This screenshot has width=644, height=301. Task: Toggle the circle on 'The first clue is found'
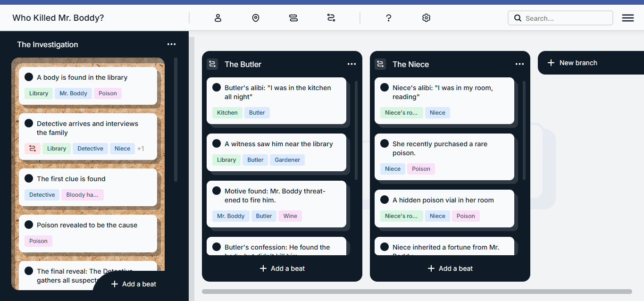[x=29, y=178]
